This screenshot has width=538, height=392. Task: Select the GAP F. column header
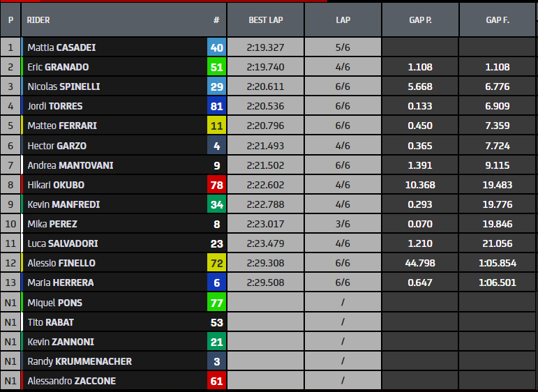tap(498, 20)
